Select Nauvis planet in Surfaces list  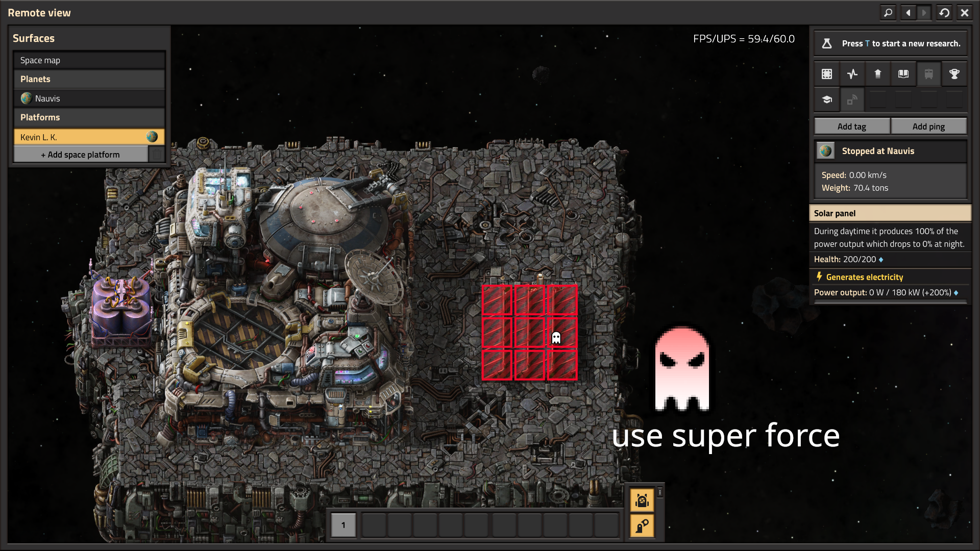[89, 98]
